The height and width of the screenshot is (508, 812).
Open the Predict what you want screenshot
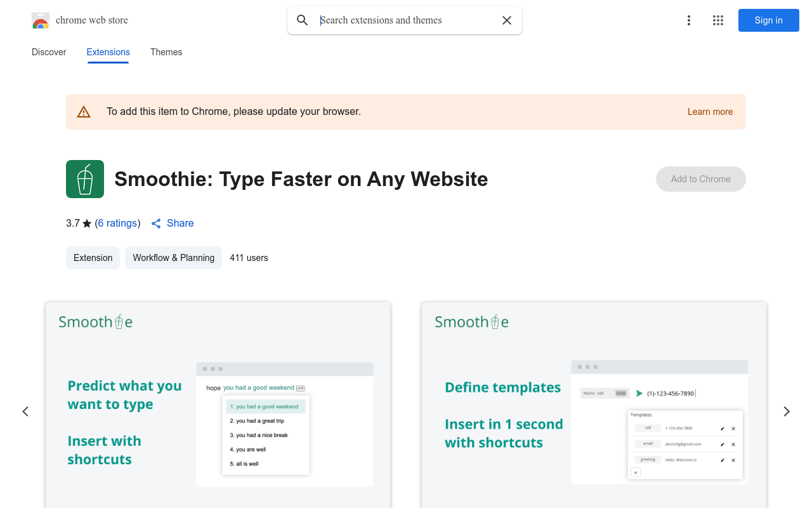[218, 405]
